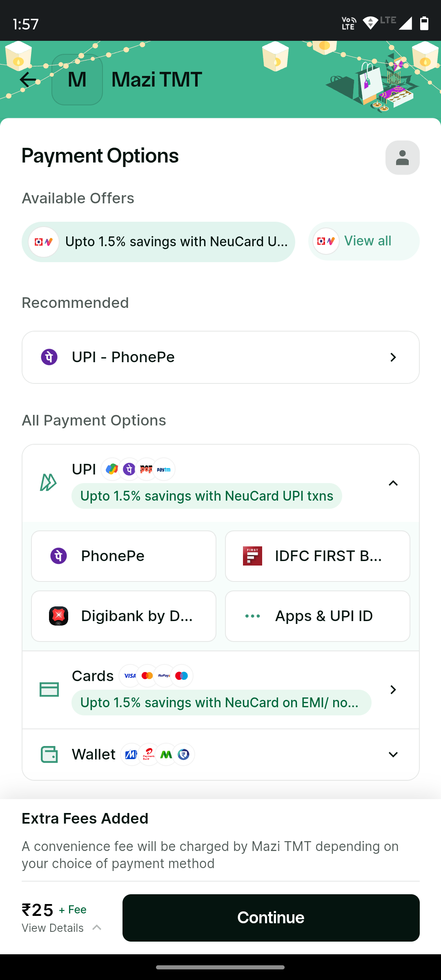The image size is (441, 980).
Task: Tap the IDFC FIRST Bank logo
Action: 252,556
